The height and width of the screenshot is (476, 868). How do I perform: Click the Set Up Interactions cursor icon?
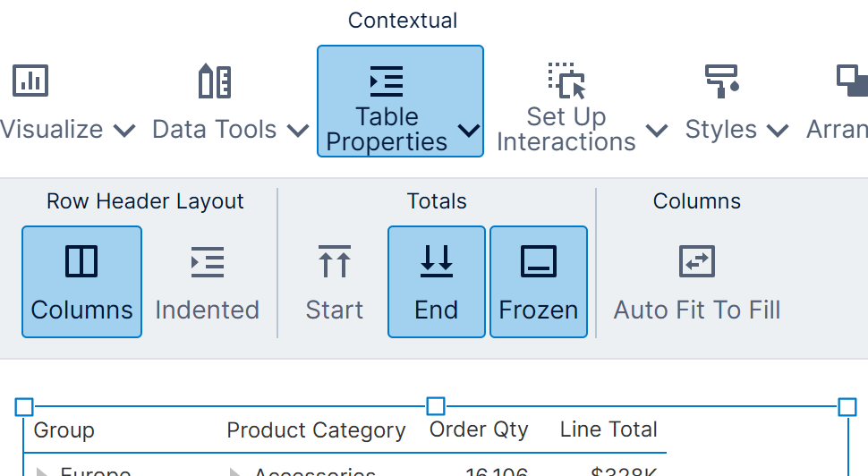click(566, 81)
